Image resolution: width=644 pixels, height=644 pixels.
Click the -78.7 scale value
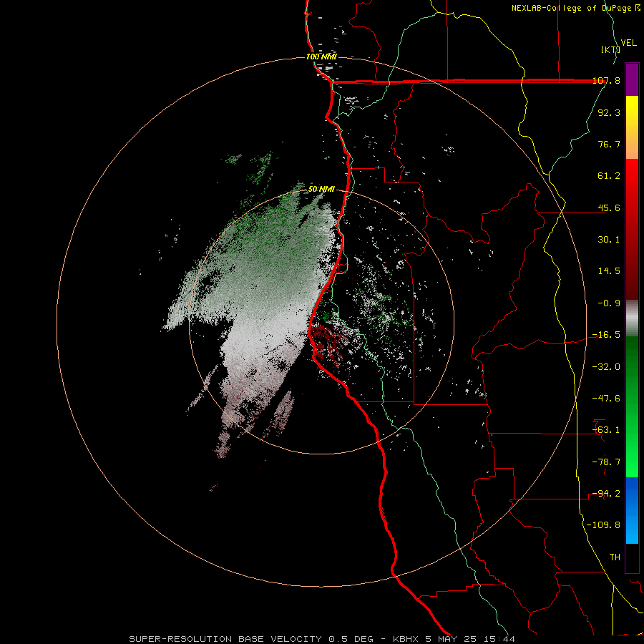pos(606,462)
